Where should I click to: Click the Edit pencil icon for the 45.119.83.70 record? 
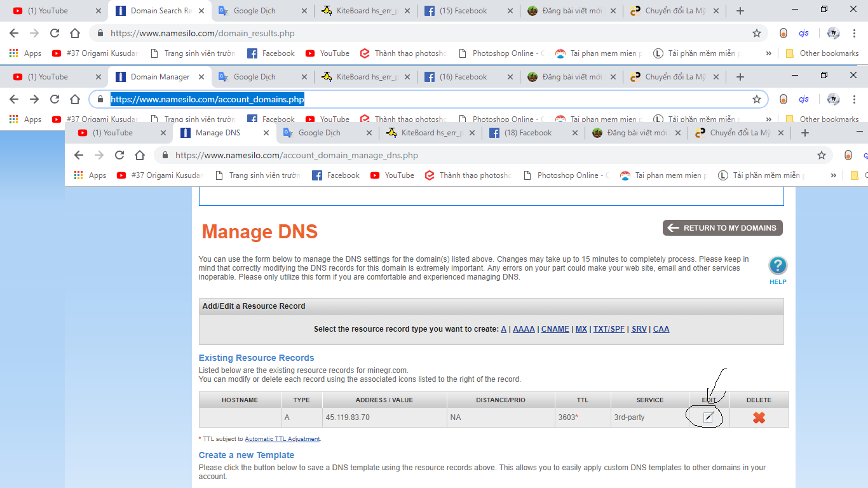coord(708,417)
